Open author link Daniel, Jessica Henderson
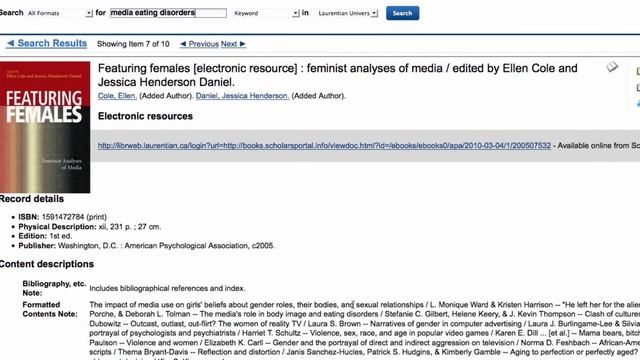 point(242,96)
